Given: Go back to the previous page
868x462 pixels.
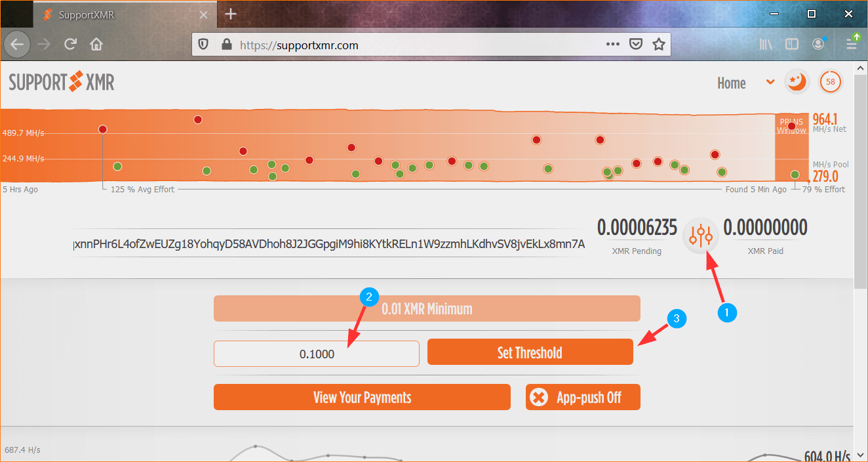Looking at the screenshot, I should point(18,45).
